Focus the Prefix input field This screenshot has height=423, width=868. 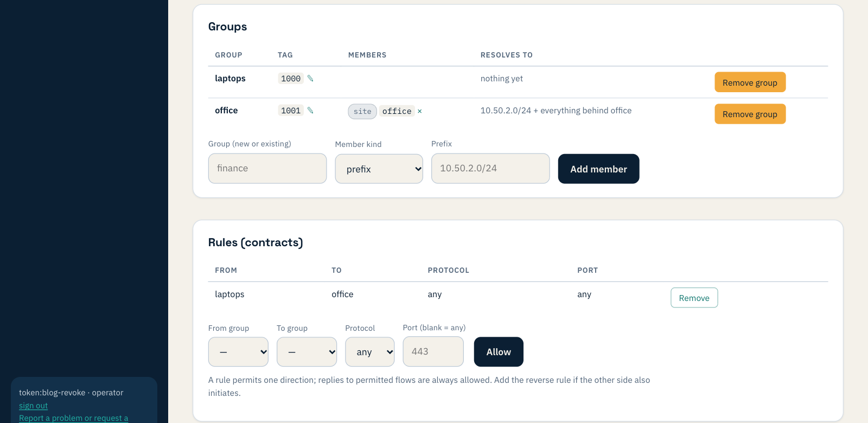click(490, 168)
